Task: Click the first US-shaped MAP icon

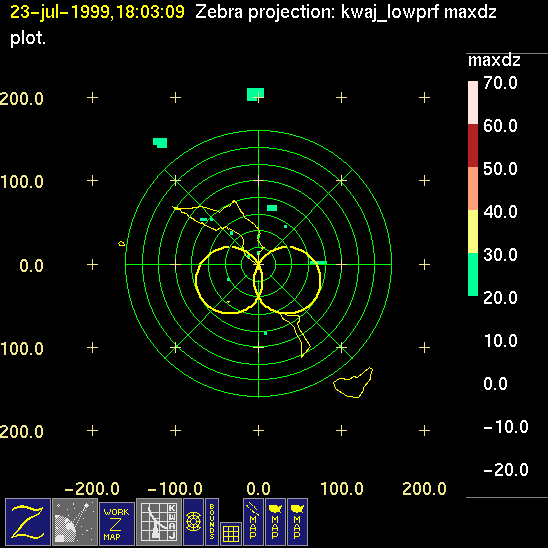Action: coord(275,522)
